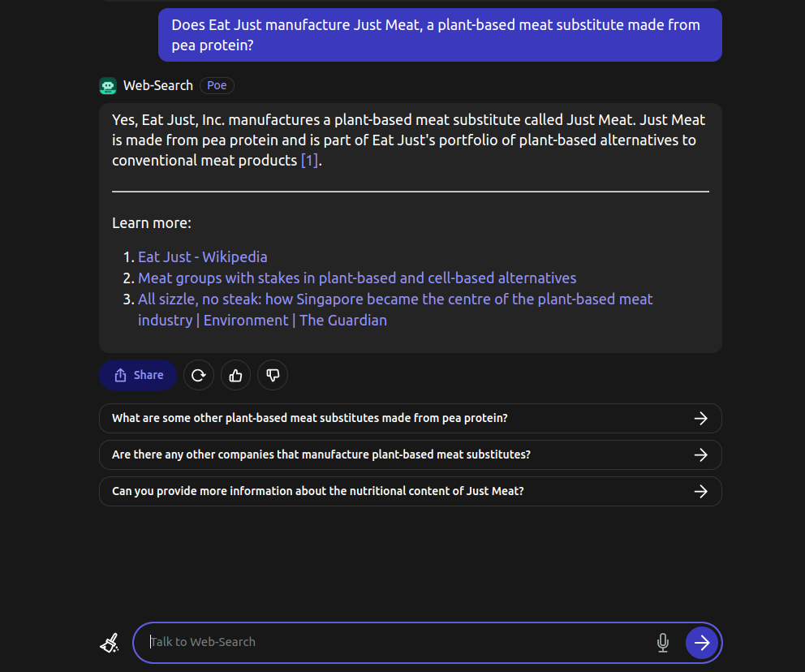Click the Web-Search bot name

pos(158,86)
